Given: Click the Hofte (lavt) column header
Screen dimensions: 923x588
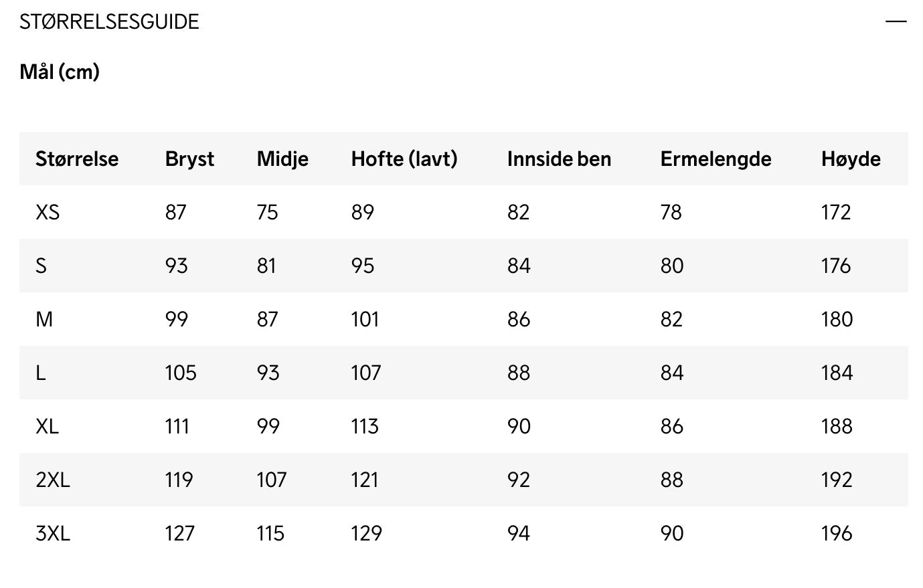Looking at the screenshot, I should [x=404, y=159].
